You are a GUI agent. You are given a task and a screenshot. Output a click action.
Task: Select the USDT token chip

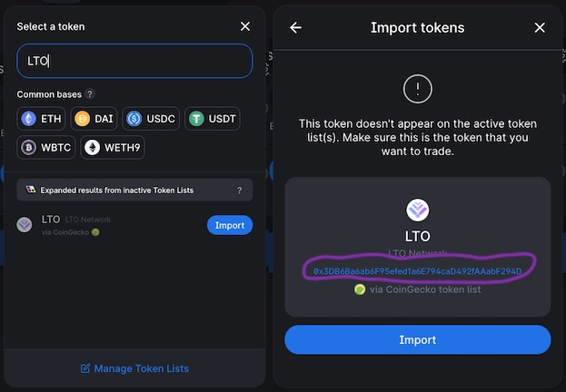[213, 119]
